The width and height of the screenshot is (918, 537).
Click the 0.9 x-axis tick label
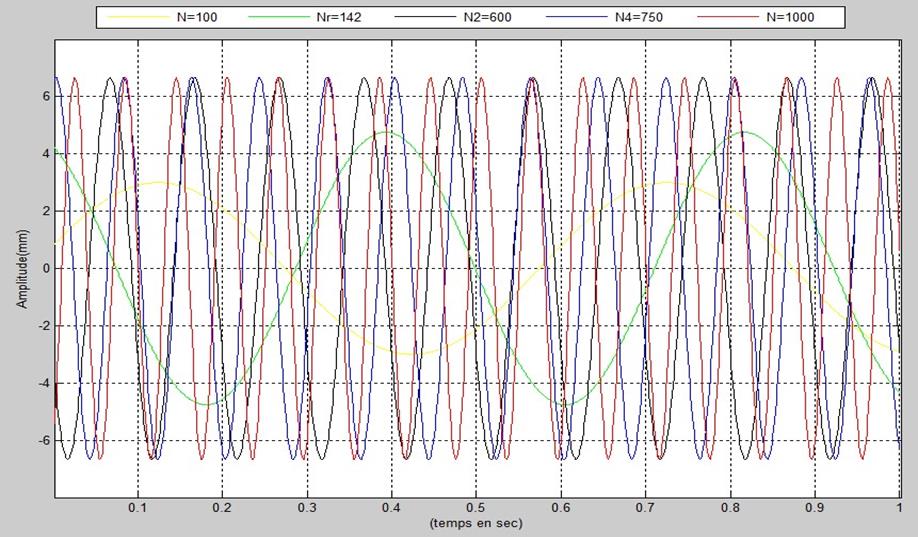point(814,508)
